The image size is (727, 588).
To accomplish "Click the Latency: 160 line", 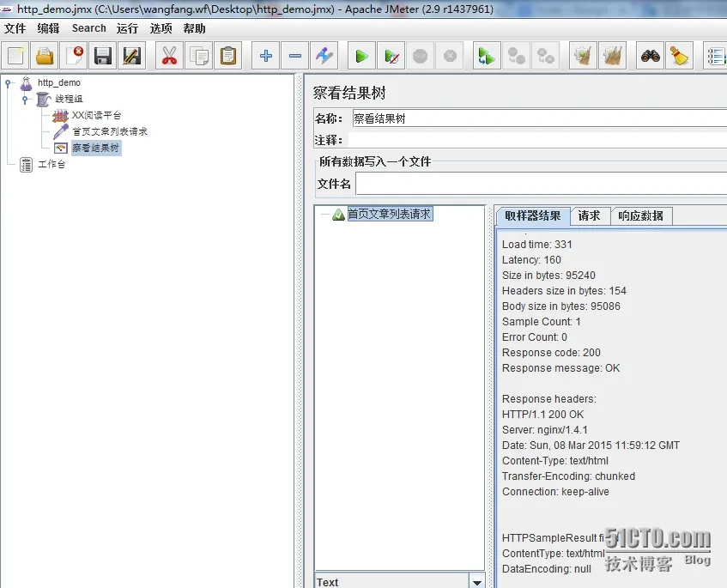I will (531, 260).
